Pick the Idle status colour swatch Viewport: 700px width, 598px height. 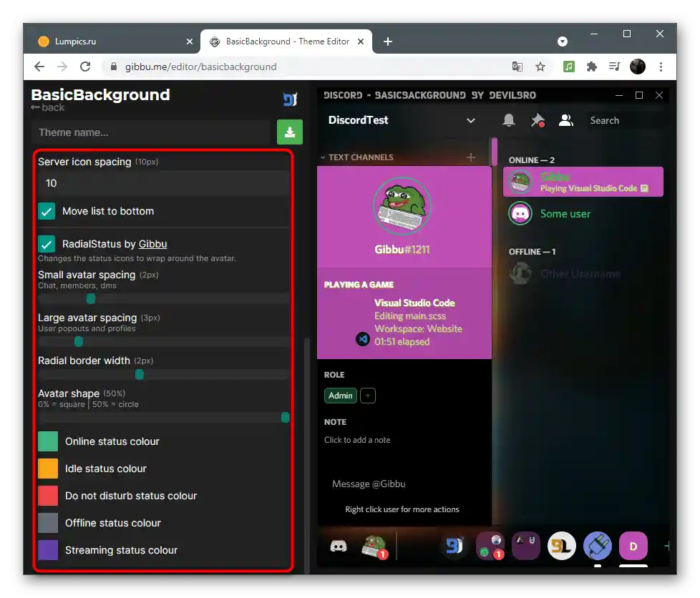pyautogui.click(x=48, y=469)
